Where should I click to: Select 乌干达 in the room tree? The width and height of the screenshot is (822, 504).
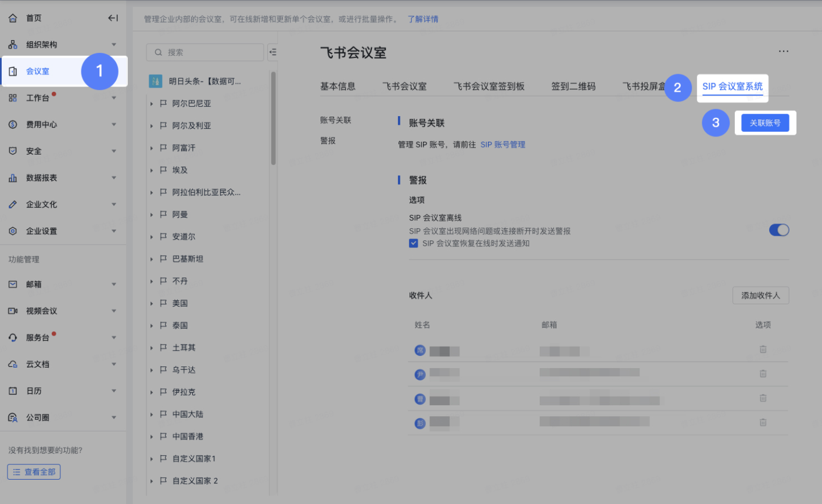click(x=184, y=370)
